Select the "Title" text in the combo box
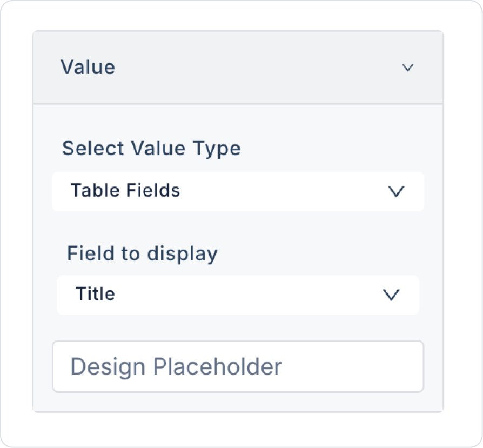Image resolution: width=483 pixels, height=448 pixels. point(95,294)
